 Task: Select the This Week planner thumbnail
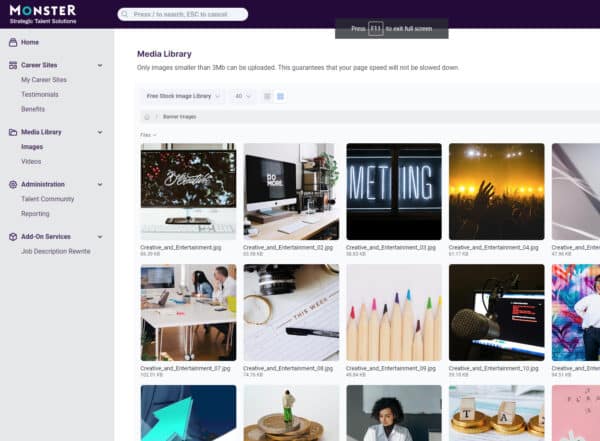(291, 312)
